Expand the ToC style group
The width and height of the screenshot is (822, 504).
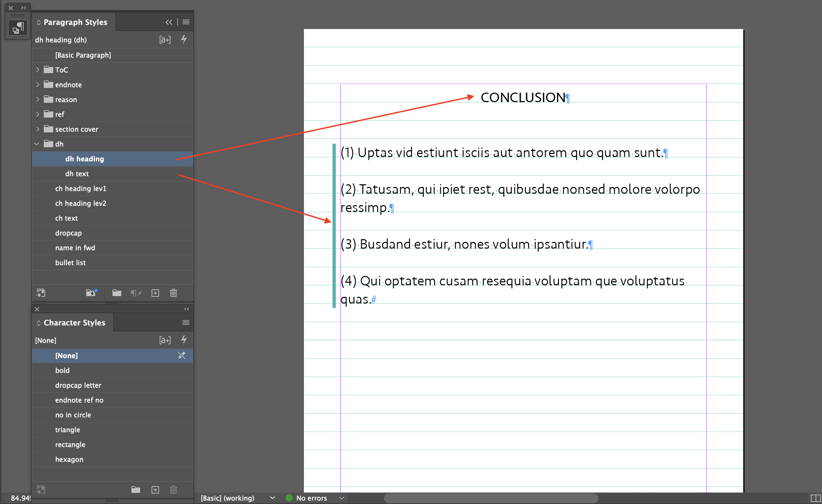[x=37, y=70]
